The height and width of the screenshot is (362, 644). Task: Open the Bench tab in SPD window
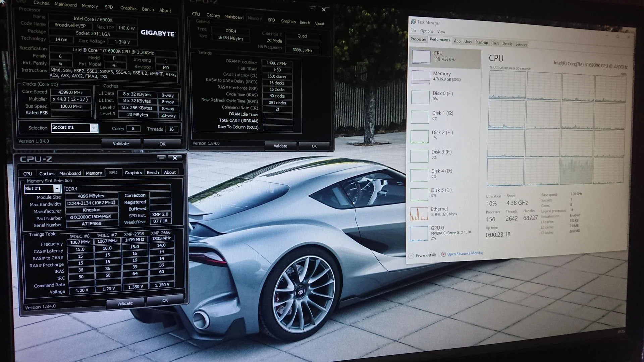point(153,172)
